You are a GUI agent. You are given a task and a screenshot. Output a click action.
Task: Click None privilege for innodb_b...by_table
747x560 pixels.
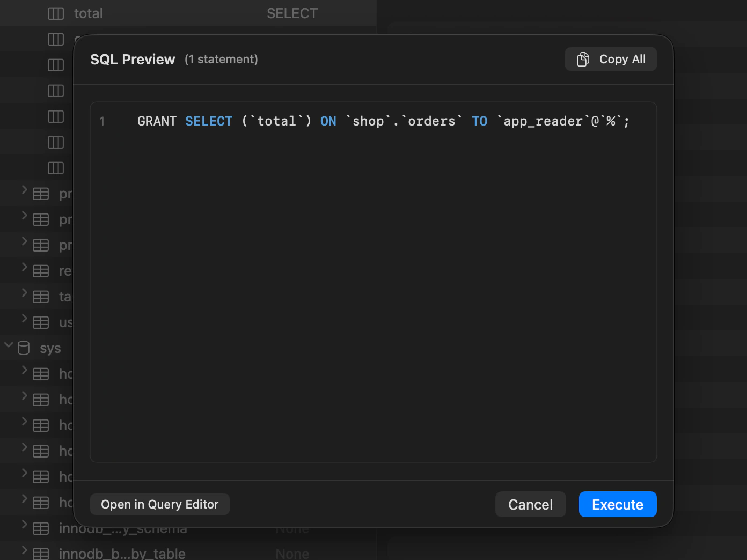pyautogui.click(x=292, y=554)
